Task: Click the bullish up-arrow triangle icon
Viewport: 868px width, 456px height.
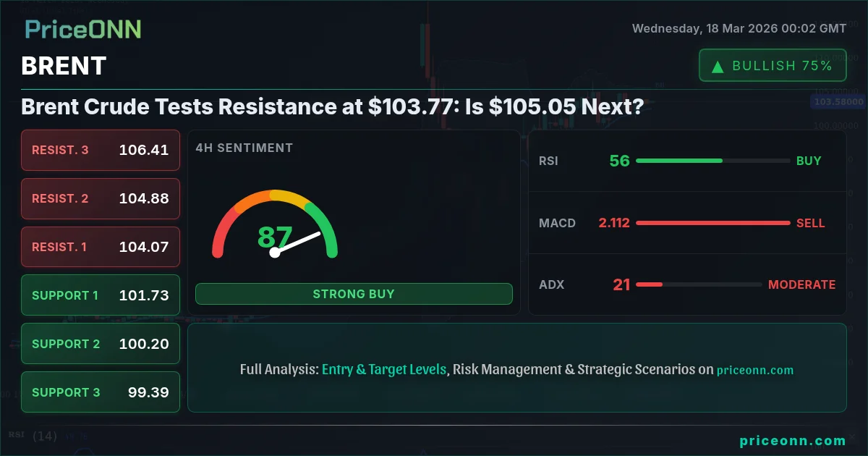Action: [718, 67]
